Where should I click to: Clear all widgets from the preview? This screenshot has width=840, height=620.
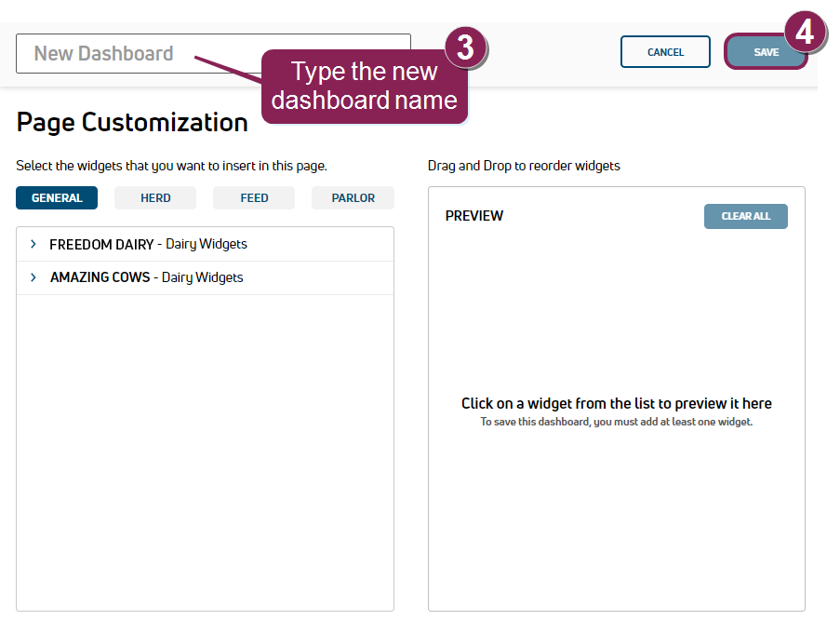coord(745,216)
